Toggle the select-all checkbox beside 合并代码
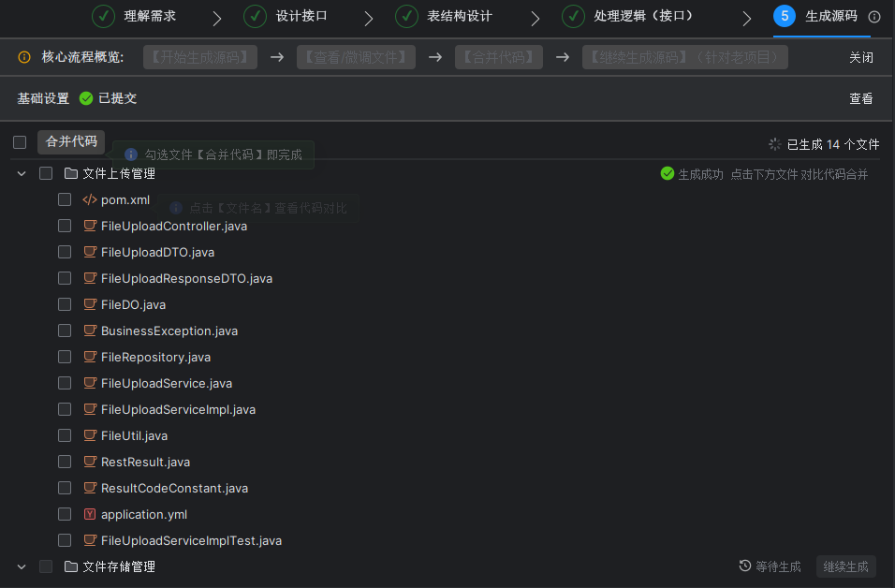Screen dimensions: 895x588 (x=20, y=142)
